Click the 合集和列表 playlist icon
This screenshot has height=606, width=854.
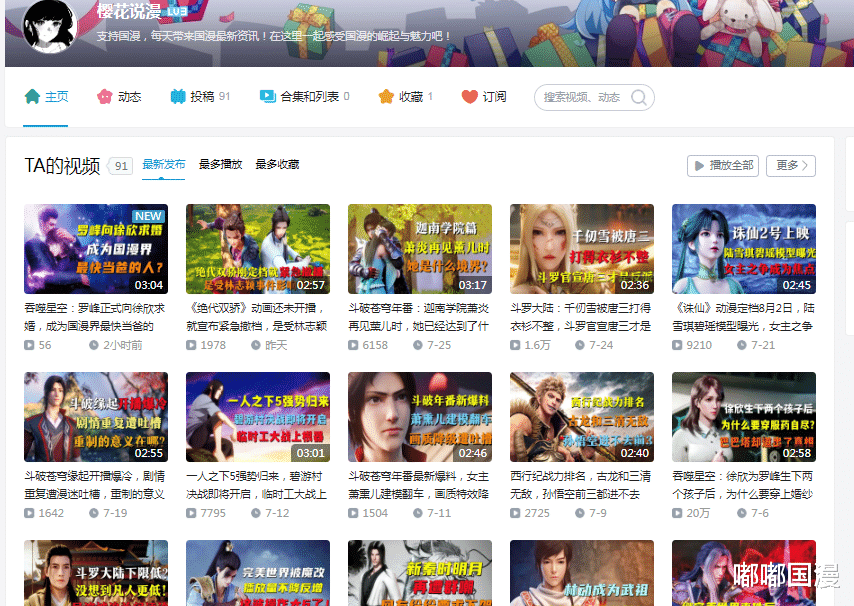267,96
